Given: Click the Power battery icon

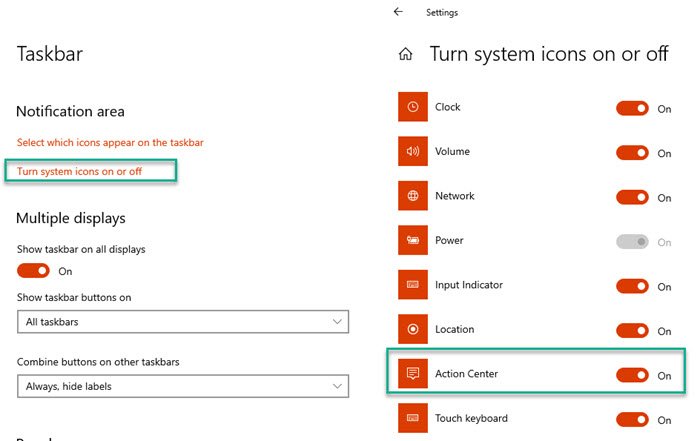Looking at the screenshot, I should 413,241.
